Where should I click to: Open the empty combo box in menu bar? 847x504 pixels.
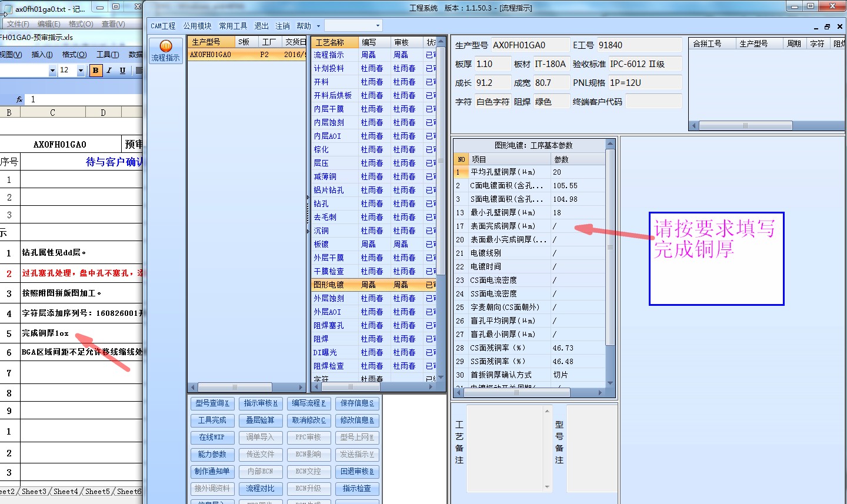pos(354,25)
